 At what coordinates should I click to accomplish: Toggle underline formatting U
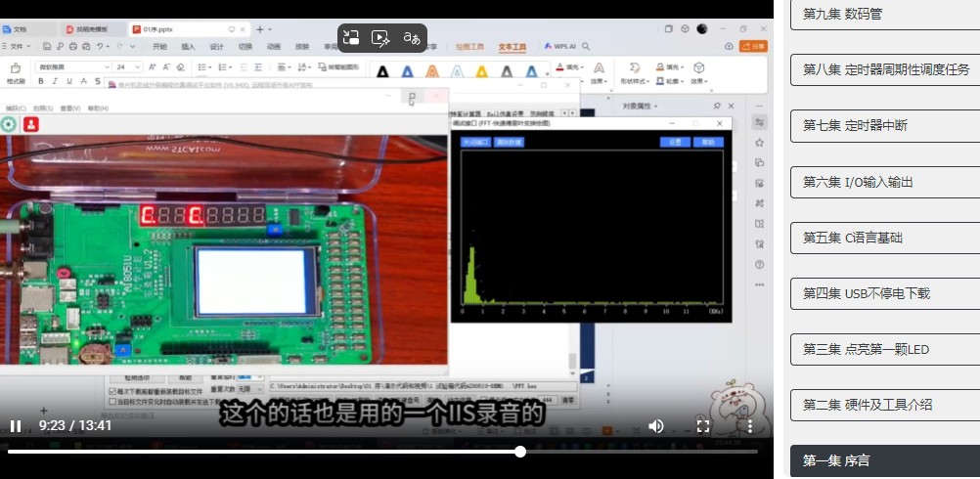[68, 81]
